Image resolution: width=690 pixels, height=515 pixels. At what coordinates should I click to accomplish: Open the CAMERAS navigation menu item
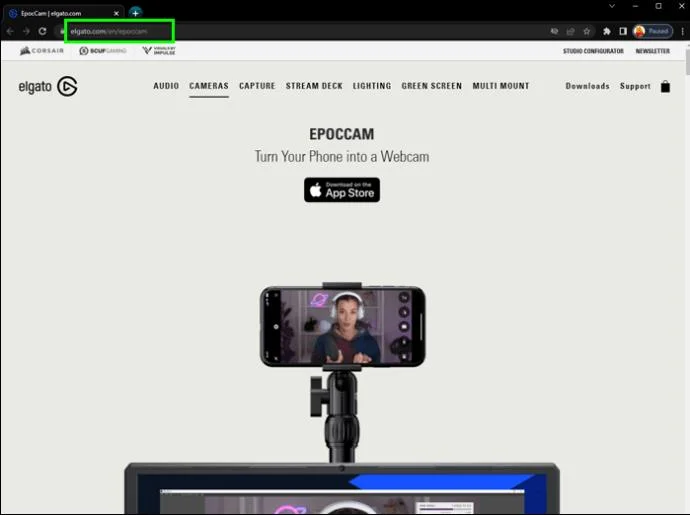[x=209, y=86]
